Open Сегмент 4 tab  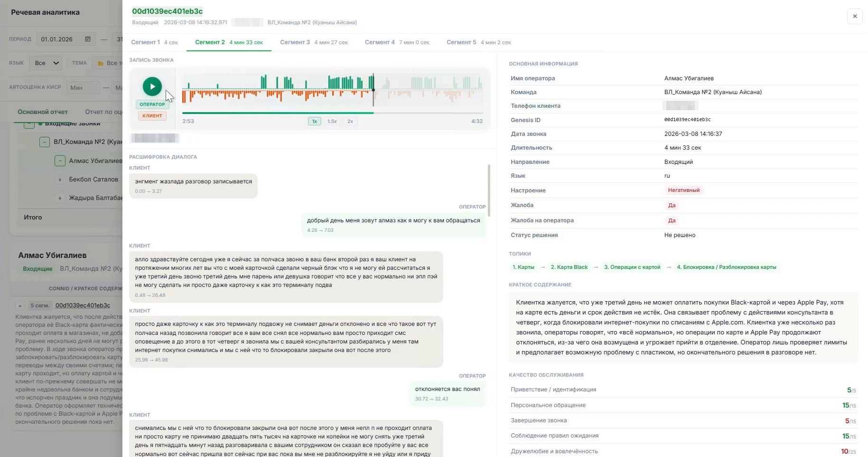397,42
